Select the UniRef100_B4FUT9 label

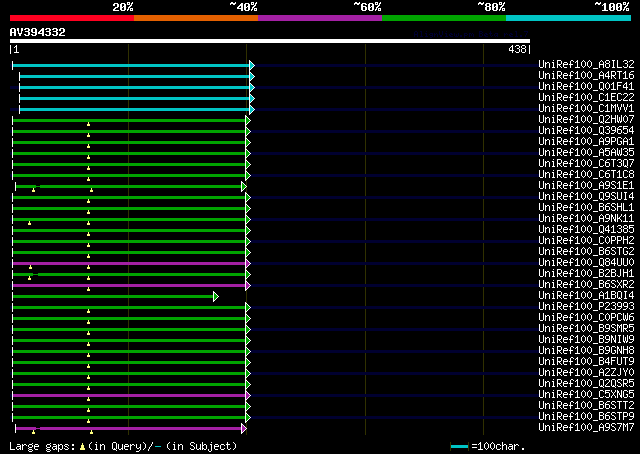click(586, 362)
